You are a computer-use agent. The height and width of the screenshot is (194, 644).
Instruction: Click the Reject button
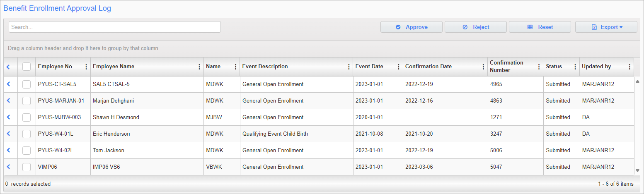pyautogui.click(x=475, y=27)
